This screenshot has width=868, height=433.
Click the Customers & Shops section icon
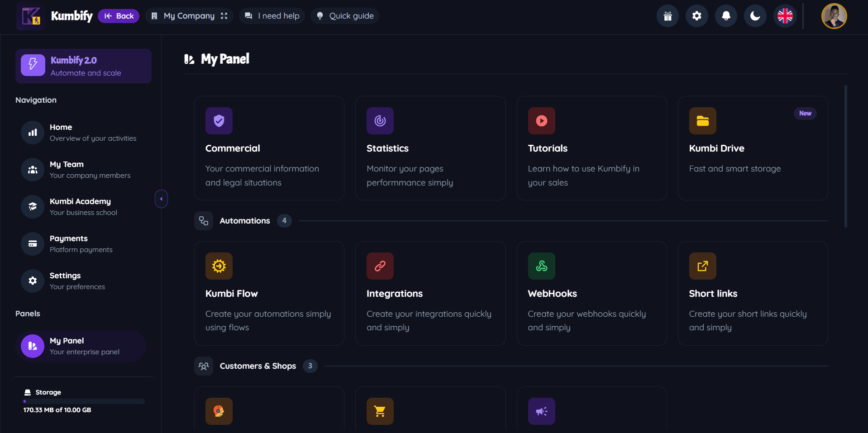click(204, 366)
